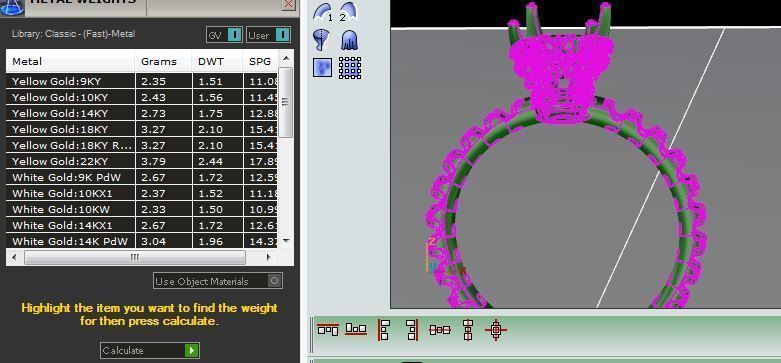
Task: Sort by the Grams column header
Action: 163,61
